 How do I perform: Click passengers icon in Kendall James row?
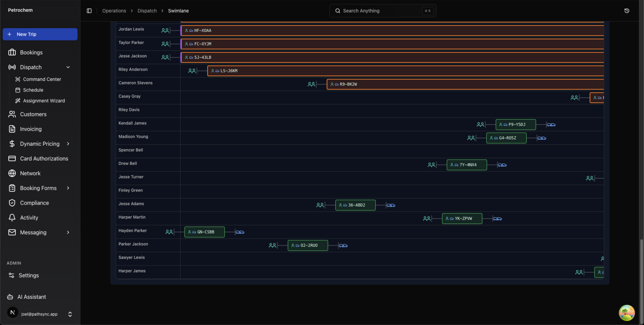click(480, 124)
